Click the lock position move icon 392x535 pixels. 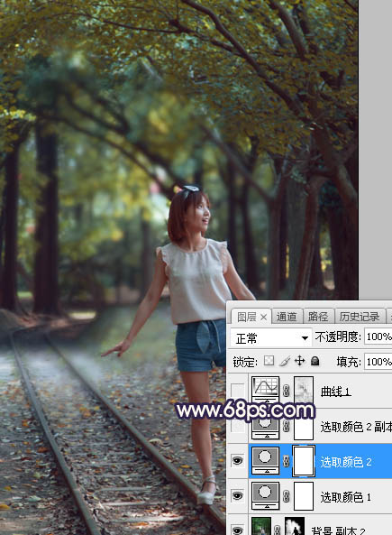point(299,361)
